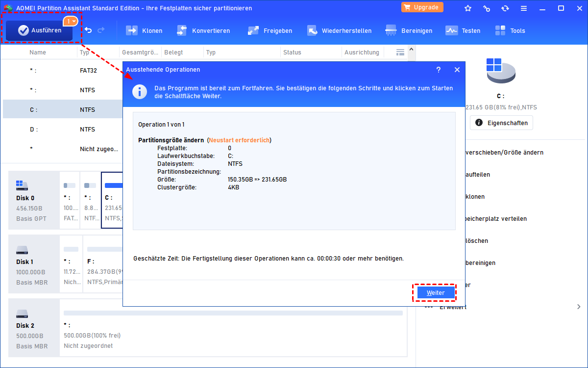The height and width of the screenshot is (368, 588).
Task: Click the Ausführen apply button
Action: click(39, 30)
